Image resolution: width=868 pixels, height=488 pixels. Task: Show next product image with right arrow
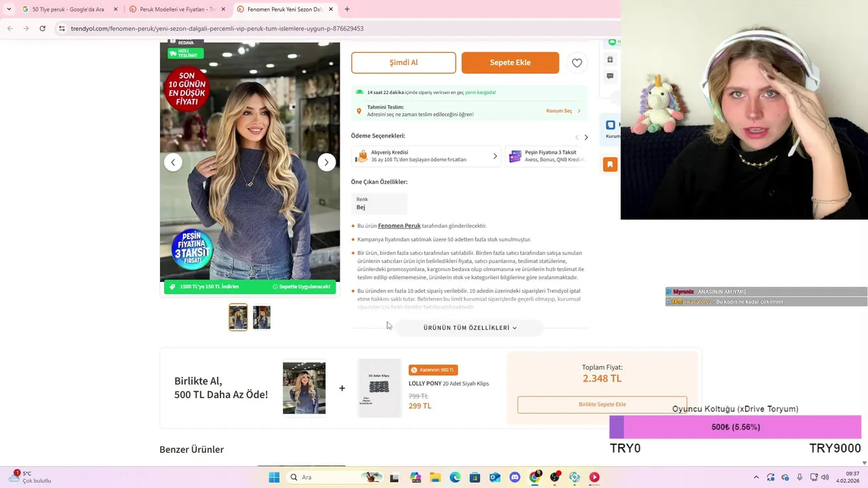327,162
